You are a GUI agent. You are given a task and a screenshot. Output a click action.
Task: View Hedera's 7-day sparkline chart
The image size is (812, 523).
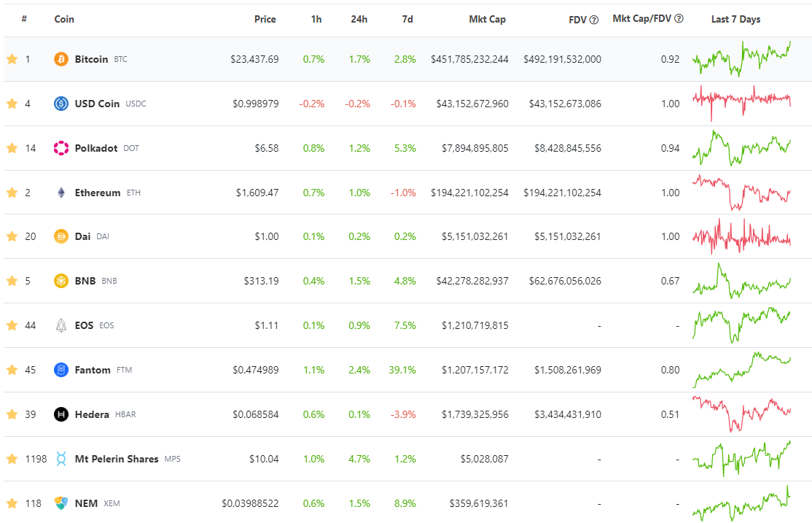click(741, 414)
